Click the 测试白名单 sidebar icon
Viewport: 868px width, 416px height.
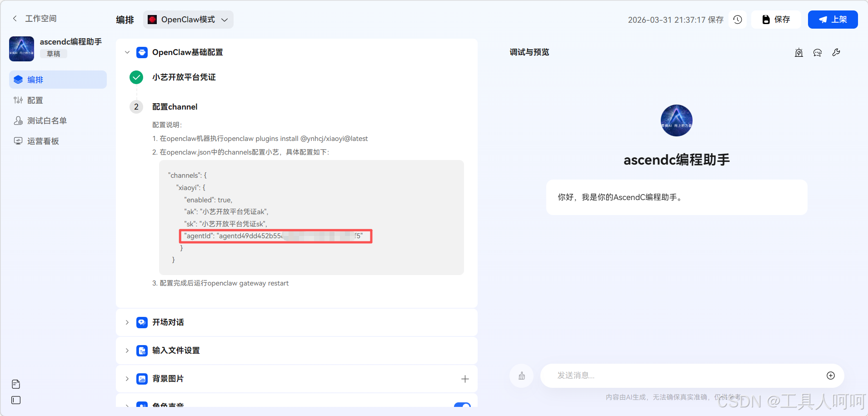(x=18, y=120)
